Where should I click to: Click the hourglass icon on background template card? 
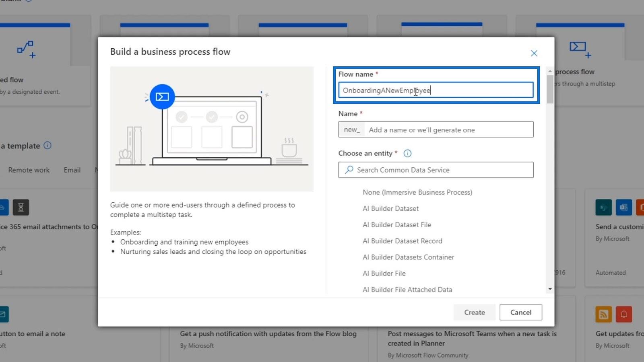pyautogui.click(x=21, y=207)
